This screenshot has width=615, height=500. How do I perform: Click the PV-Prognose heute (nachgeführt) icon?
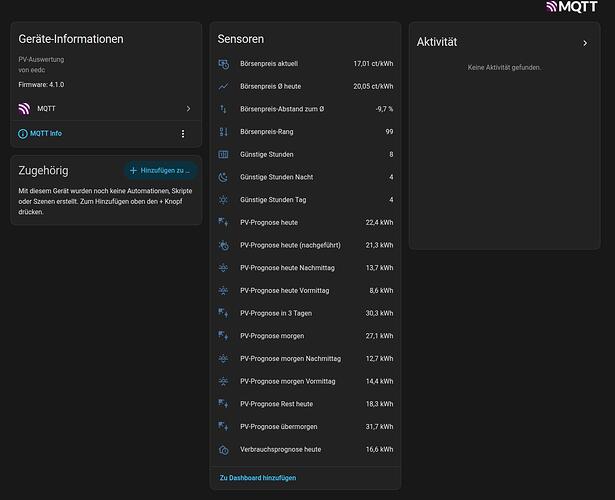224,245
